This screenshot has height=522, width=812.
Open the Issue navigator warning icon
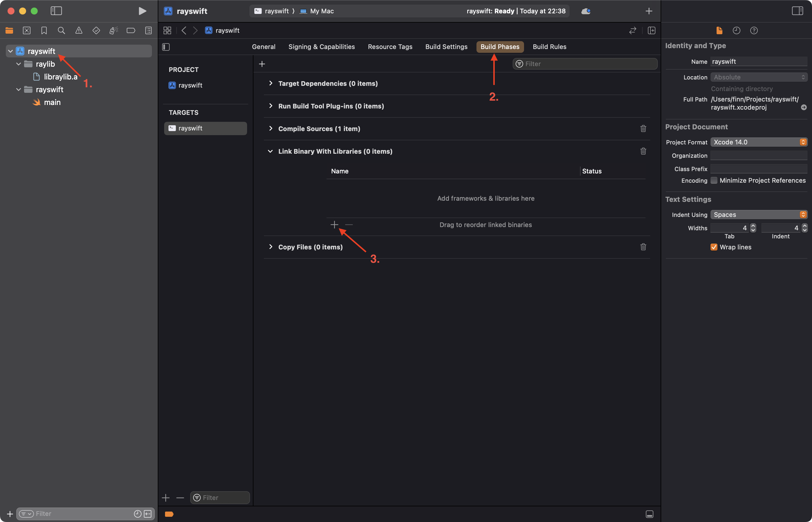point(79,30)
